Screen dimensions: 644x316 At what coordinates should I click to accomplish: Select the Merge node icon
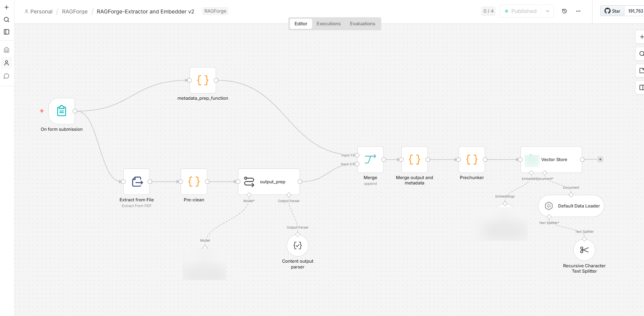370,160
